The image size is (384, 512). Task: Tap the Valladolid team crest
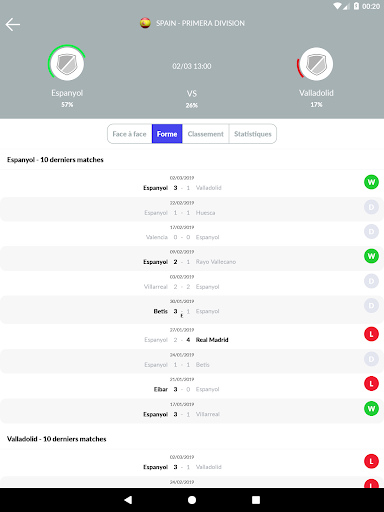pyautogui.click(x=316, y=64)
